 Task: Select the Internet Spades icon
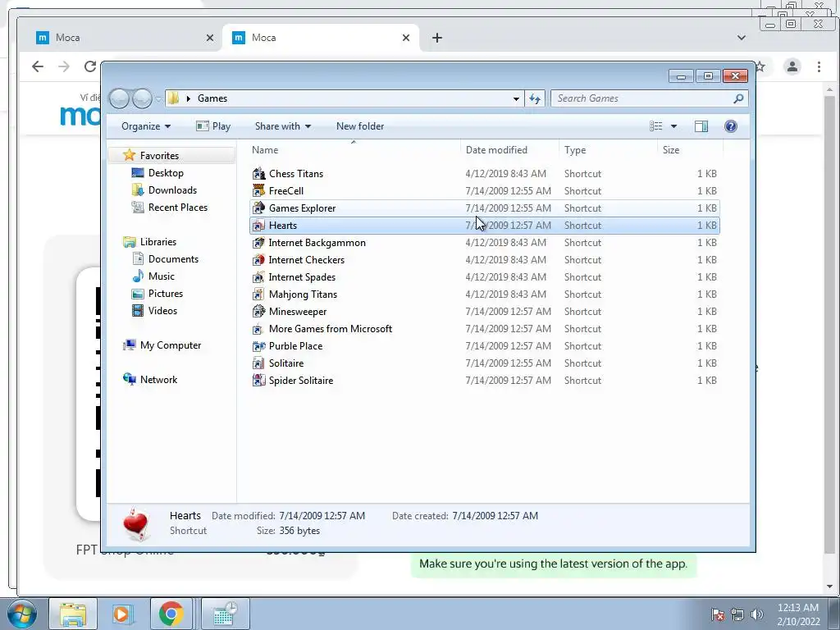[258, 277]
